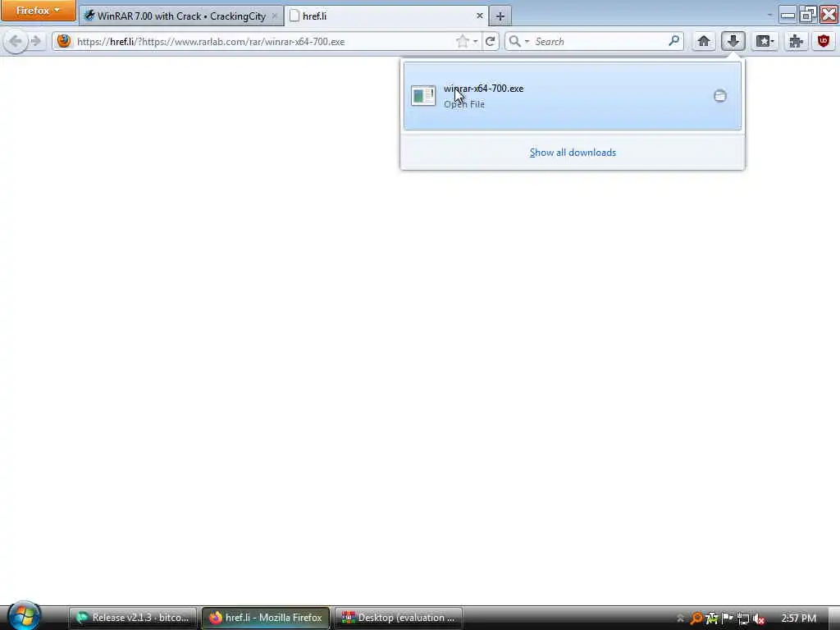Switch to the Release v2.1.3 bitco... taskbar window

133,618
